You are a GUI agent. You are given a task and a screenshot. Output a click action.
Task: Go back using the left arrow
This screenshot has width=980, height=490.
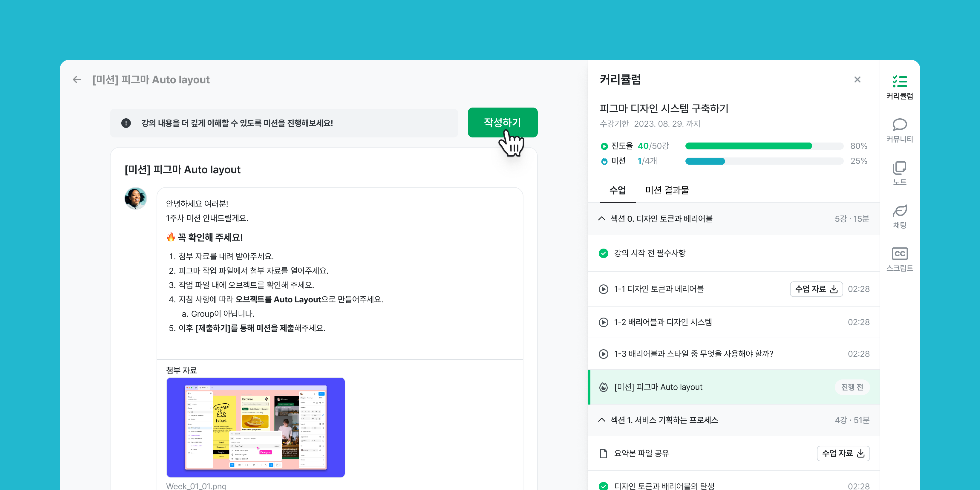77,79
